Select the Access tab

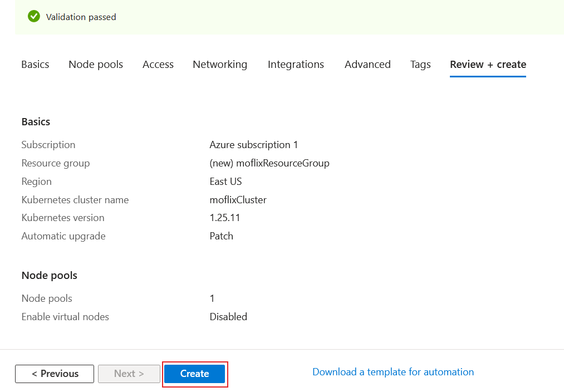click(x=158, y=64)
